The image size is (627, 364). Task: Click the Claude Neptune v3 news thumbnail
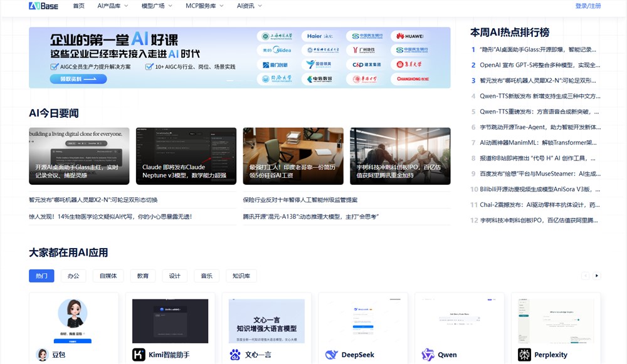tap(187, 155)
